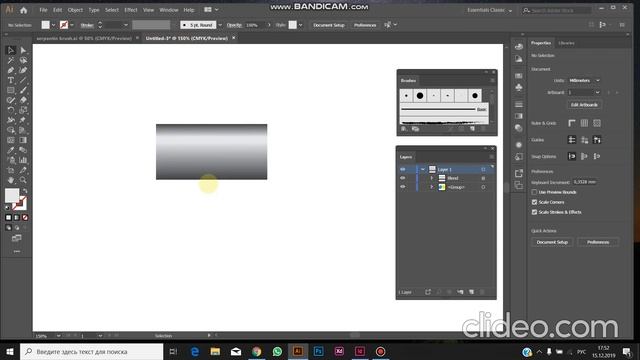Show rulers icon in Ruler & Grid
The height and width of the screenshot is (360, 640).
[x=572, y=123]
